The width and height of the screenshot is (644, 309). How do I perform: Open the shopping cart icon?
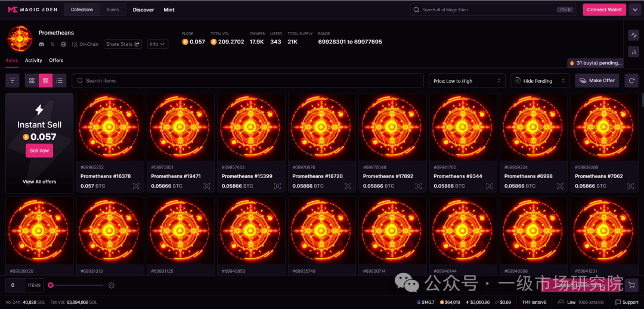[633, 285]
